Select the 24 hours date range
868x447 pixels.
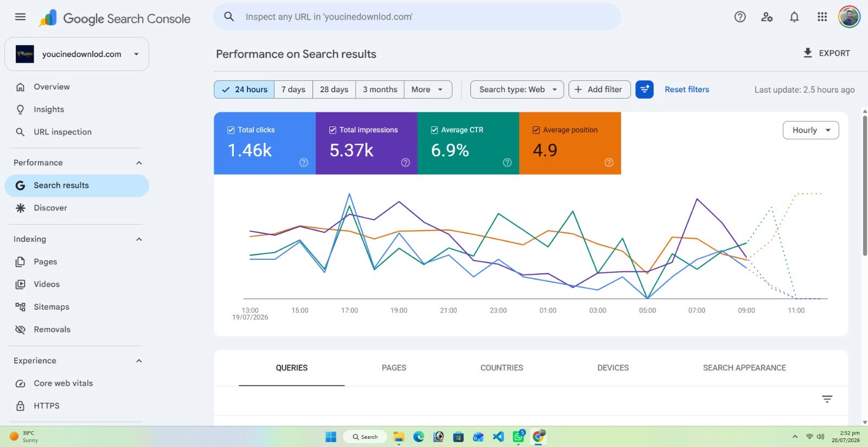[244, 90]
